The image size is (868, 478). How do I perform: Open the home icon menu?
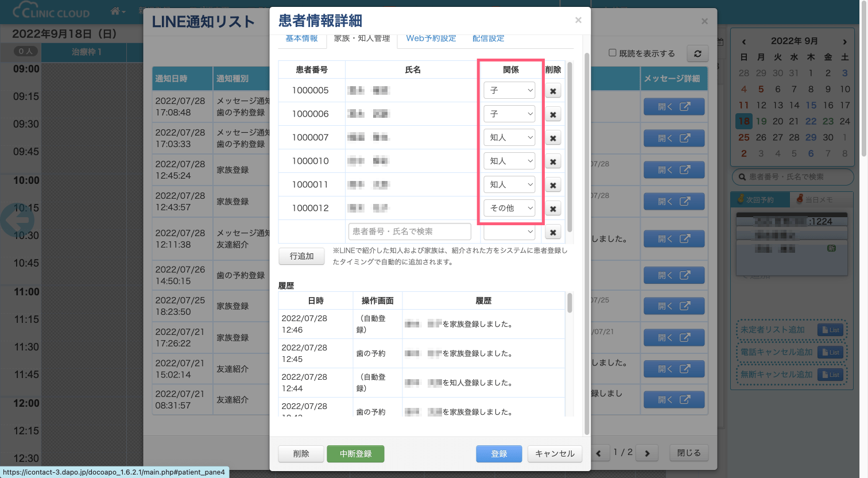[x=118, y=11]
